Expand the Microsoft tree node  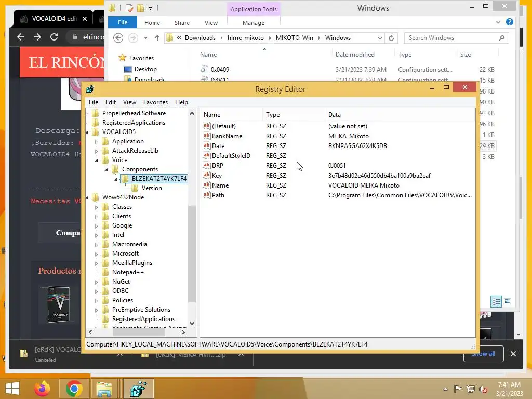[x=96, y=254]
